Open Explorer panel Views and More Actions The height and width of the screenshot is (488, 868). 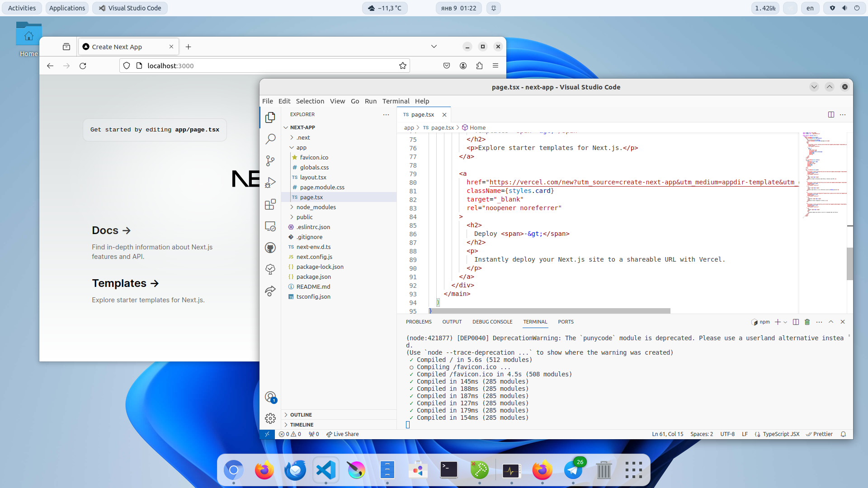coord(386,115)
